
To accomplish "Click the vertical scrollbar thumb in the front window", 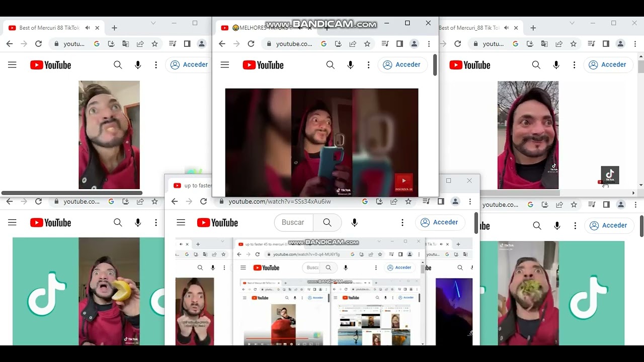I will click(x=435, y=65).
